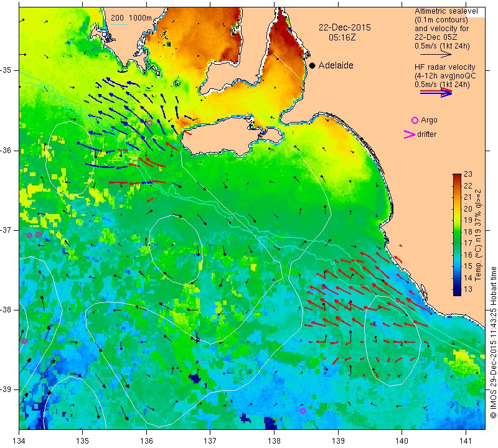Click the 23 value on the temperature colorbar
The image size is (498, 448).
click(468, 174)
